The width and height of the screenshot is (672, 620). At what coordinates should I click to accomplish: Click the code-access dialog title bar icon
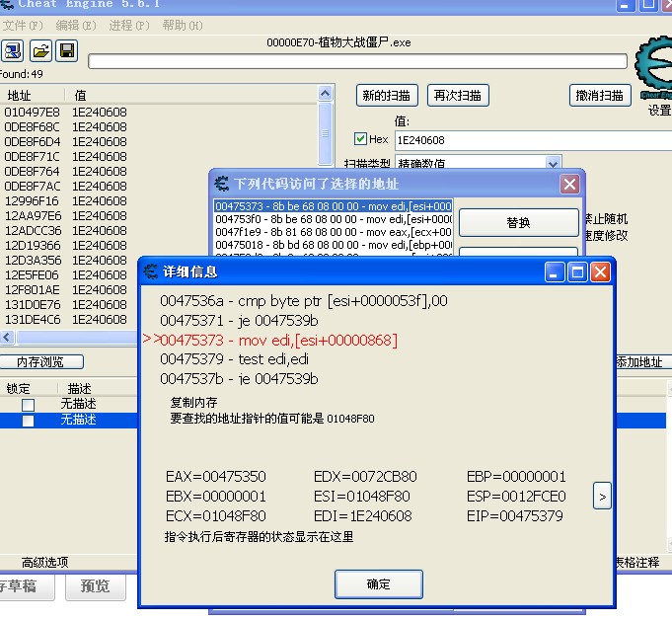coord(222,184)
